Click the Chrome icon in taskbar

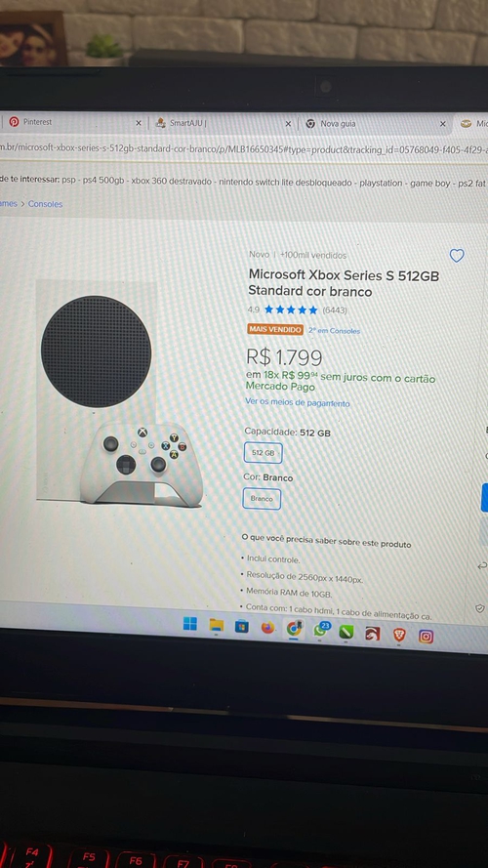click(x=294, y=629)
